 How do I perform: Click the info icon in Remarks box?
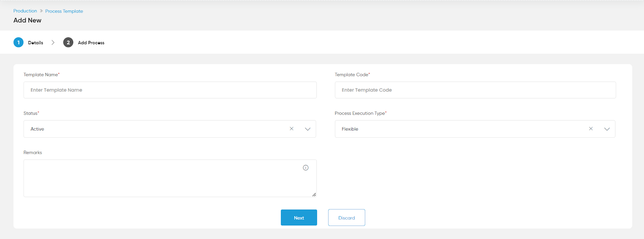click(305, 168)
